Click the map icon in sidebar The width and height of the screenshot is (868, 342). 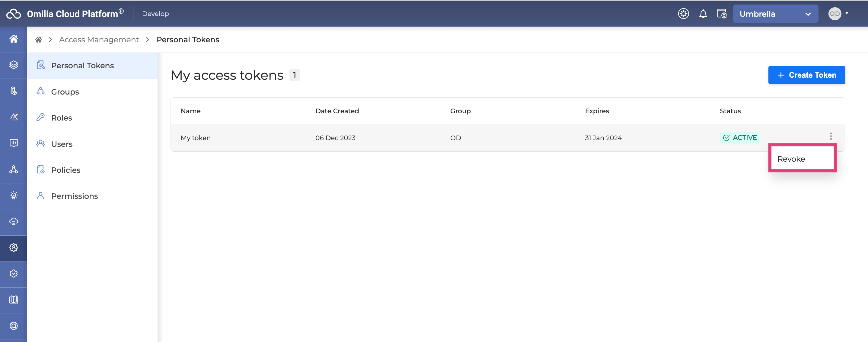(14, 300)
